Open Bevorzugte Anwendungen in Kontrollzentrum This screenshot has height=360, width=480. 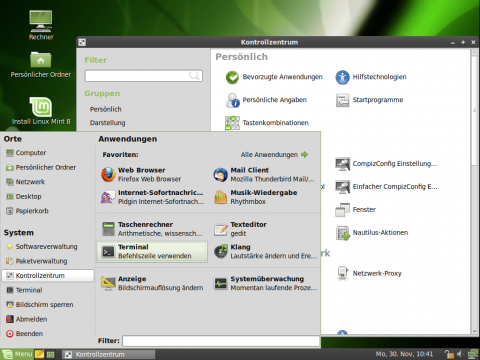[x=274, y=77]
